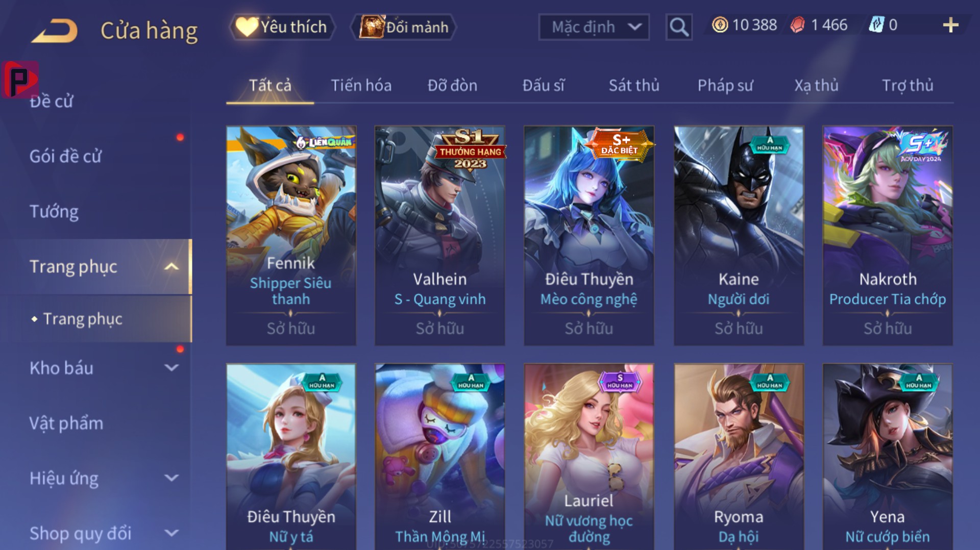Expand the Shop quy đổi section

click(x=172, y=533)
